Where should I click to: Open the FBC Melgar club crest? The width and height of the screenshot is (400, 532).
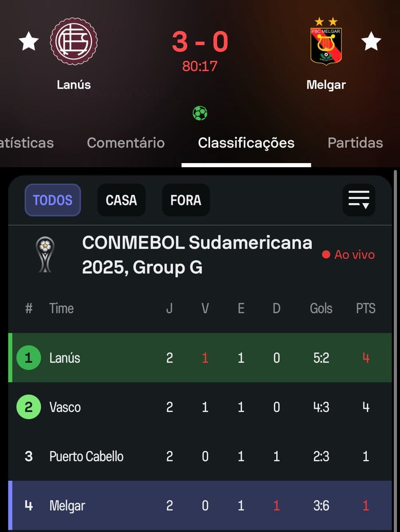click(x=326, y=42)
